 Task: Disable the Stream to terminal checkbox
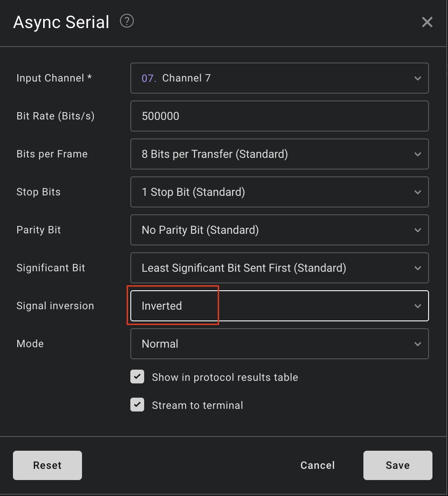pyautogui.click(x=137, y=405)
